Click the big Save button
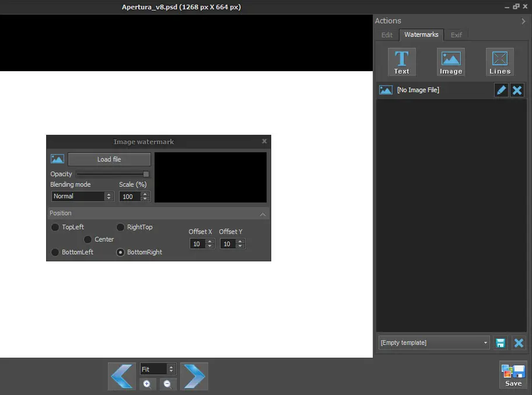The height and width of the screenshot is (395, 532). tap(513, 375)
